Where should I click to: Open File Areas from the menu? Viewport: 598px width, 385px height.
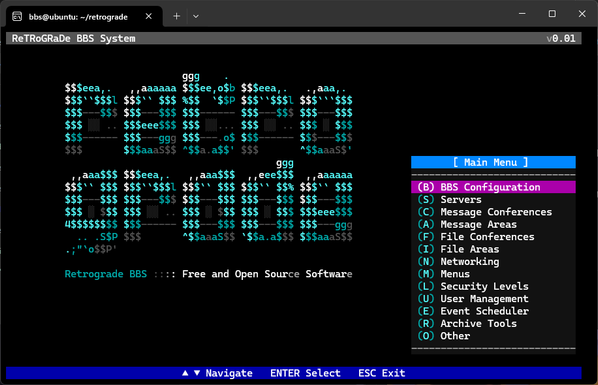493,249
